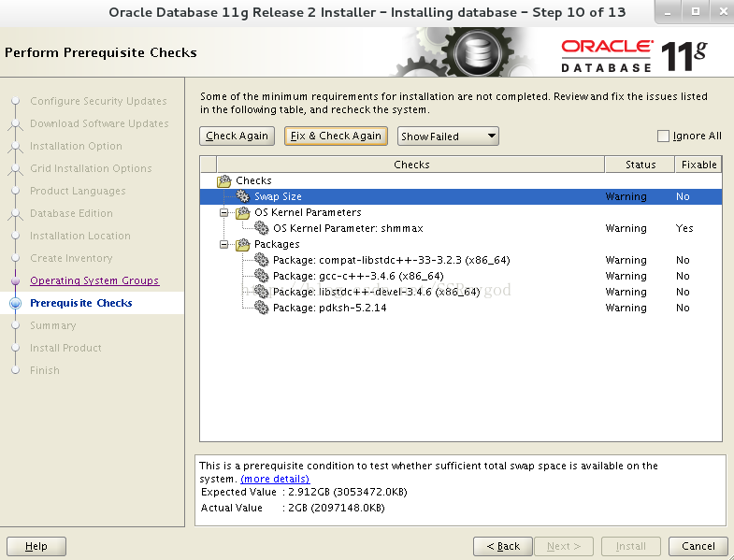Click gear icon for pdksh-5.2.14 package
The width and height of the screenshot is (734, 560).
261,308
